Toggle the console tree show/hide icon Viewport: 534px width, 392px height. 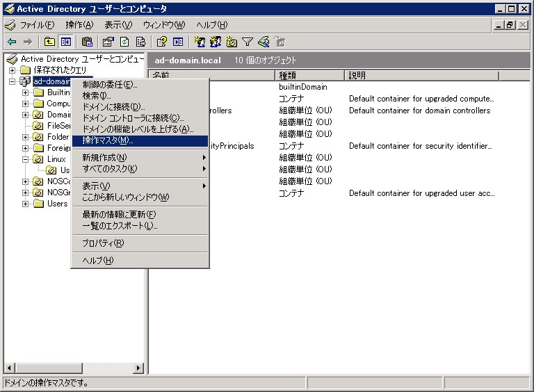(66, 42)
